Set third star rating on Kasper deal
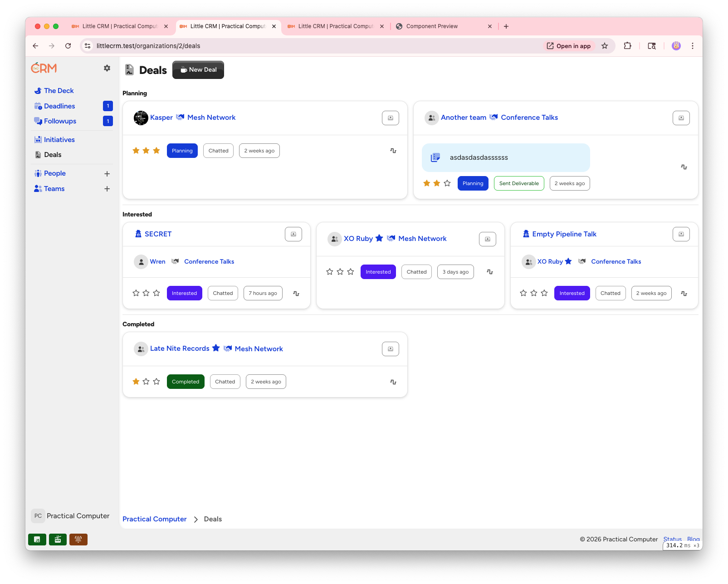Viewport: 728px width, 584px height. pyautogui.click(x=156, y=151)
